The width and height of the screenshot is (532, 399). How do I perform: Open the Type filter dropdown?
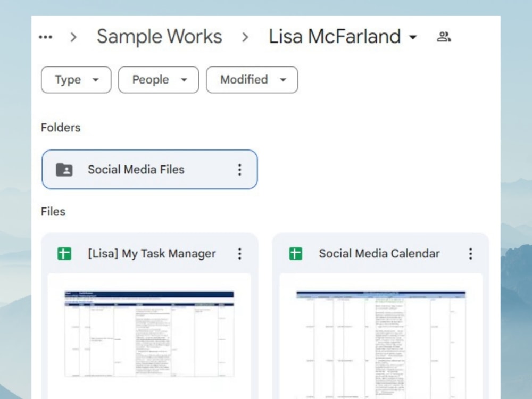(76, 80)
